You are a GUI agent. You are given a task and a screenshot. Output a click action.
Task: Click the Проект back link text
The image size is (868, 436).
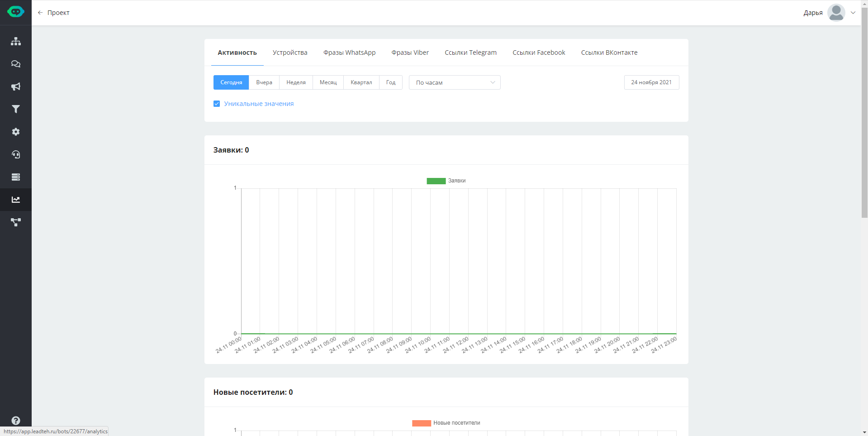coord(58,13)
